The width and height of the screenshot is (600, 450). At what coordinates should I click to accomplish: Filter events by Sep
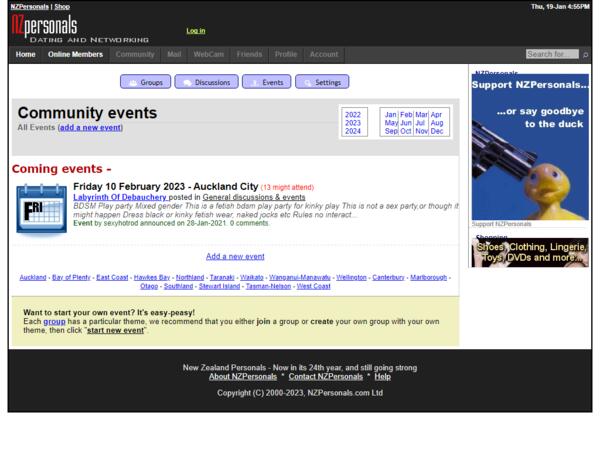pos(391,131)
